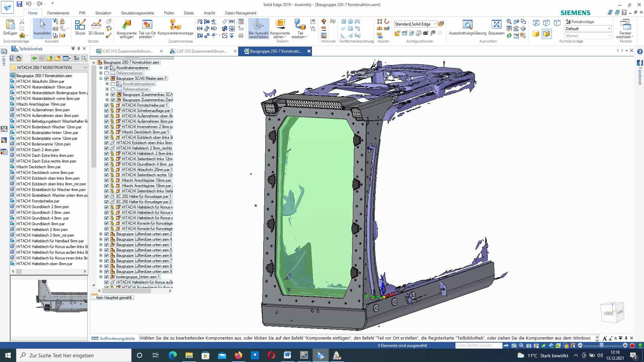The image size is (644, 362).
Task: Open the Prüfen ribbon tab
Action: point(169,13)
